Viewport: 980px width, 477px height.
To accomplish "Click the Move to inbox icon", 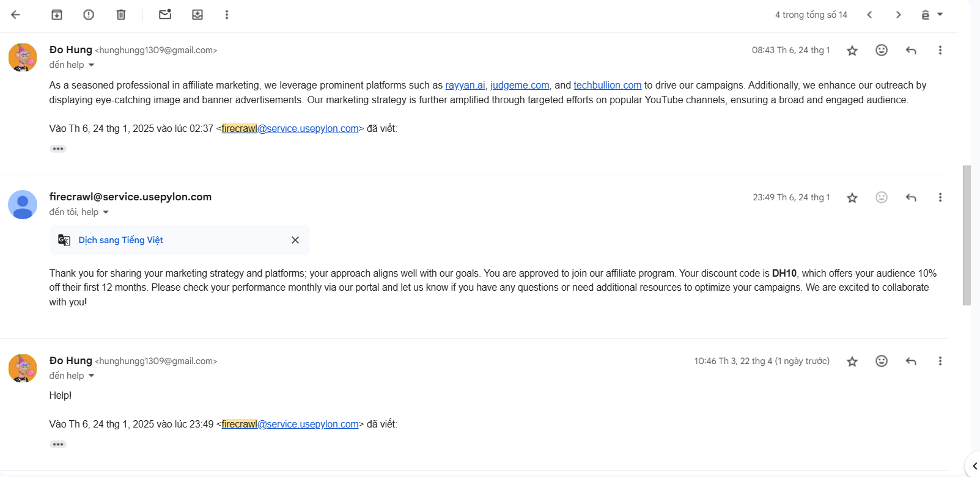I will (x=197, y=15).
